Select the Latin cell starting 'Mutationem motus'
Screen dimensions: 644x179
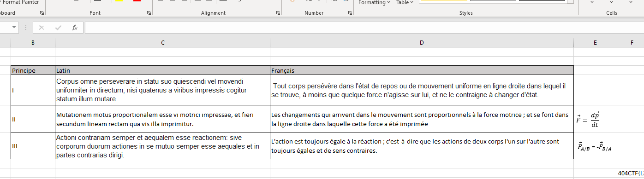coord(162,119)
